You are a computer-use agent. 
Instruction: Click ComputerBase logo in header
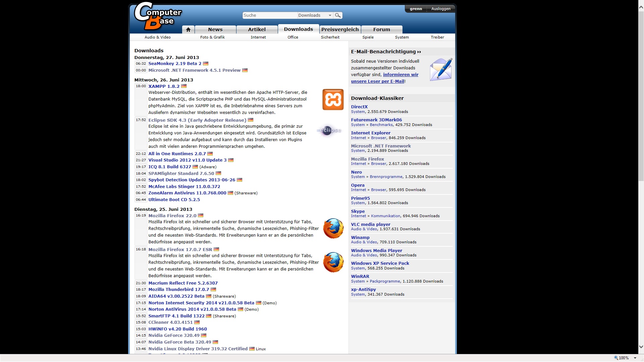[x=157, y=17]
